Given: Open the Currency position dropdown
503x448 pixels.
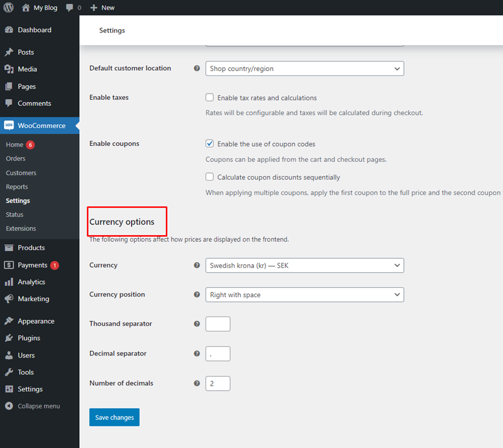Looking at the screenshot, I should [x=304, y=295].
